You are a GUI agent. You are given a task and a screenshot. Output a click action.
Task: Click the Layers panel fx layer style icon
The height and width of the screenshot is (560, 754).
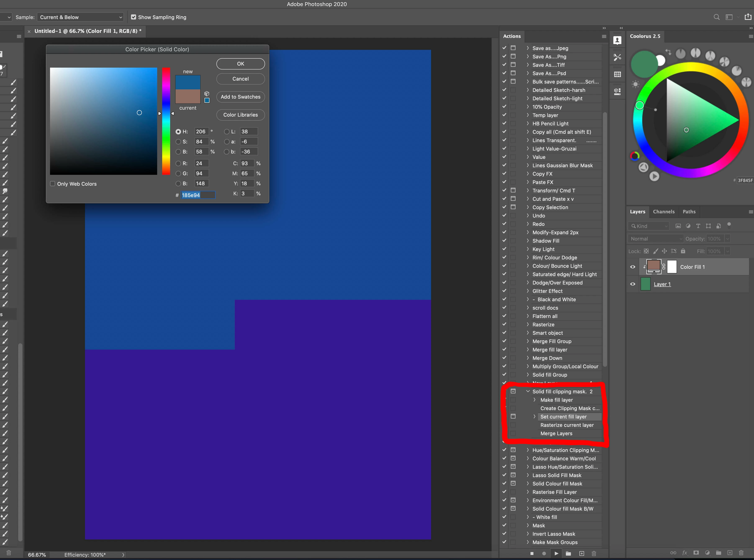coord(685,553)
